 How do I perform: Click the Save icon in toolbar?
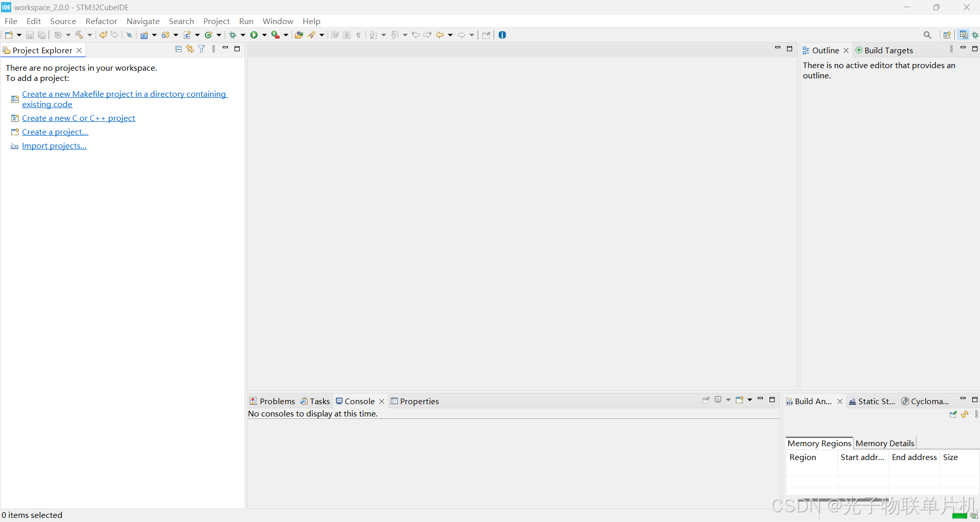coord(30,35)
